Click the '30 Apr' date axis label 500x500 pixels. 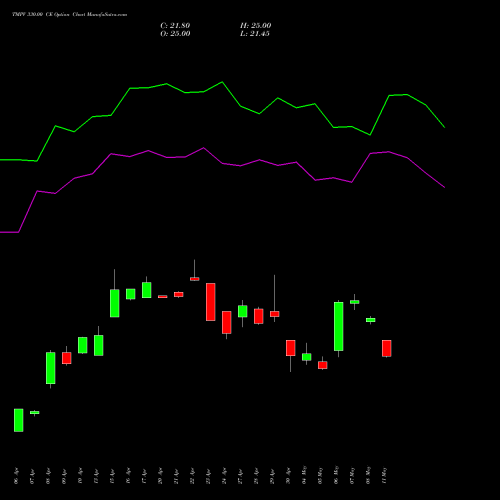click(x=288, y=476)
